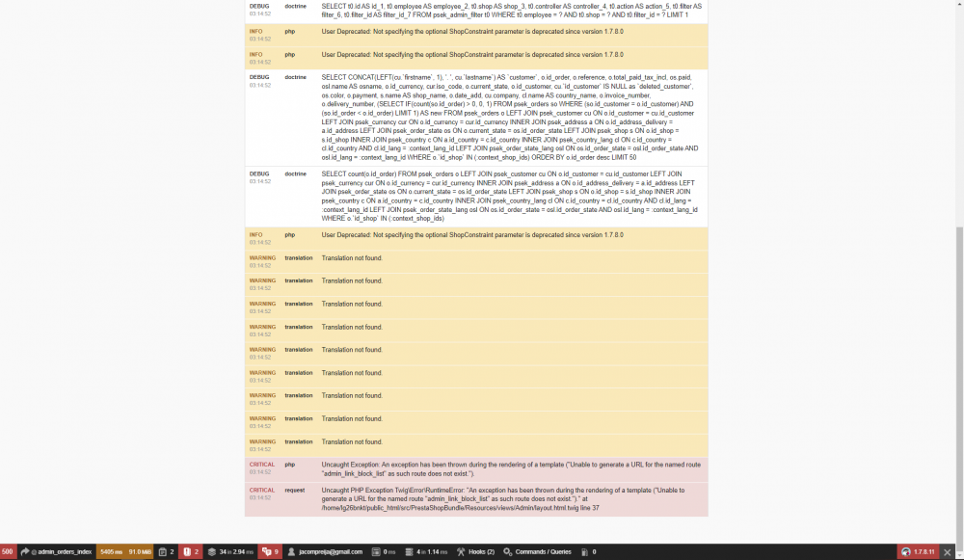Click the AJAX requests clock icon showing 0 ms

[x=384, y=551]
